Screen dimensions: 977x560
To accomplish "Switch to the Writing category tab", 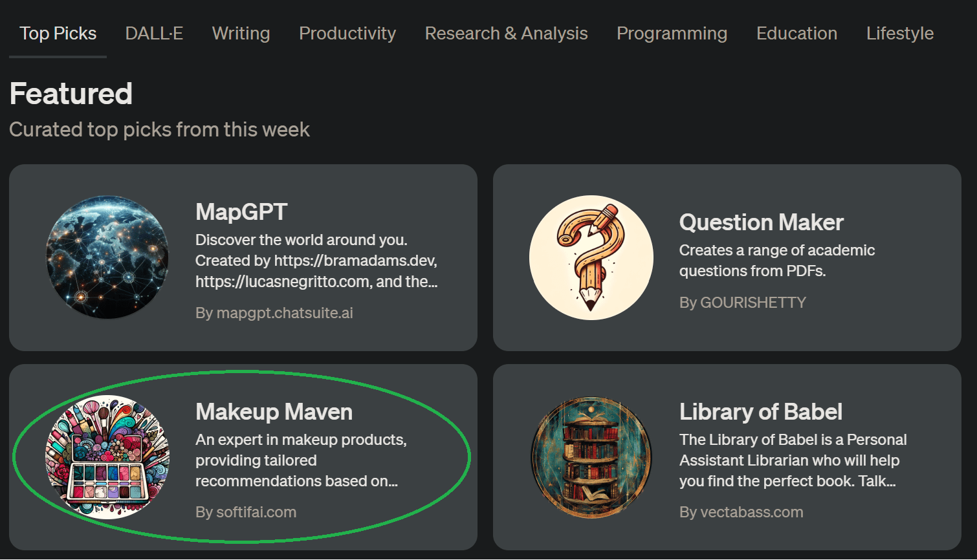I will [241, 33].
